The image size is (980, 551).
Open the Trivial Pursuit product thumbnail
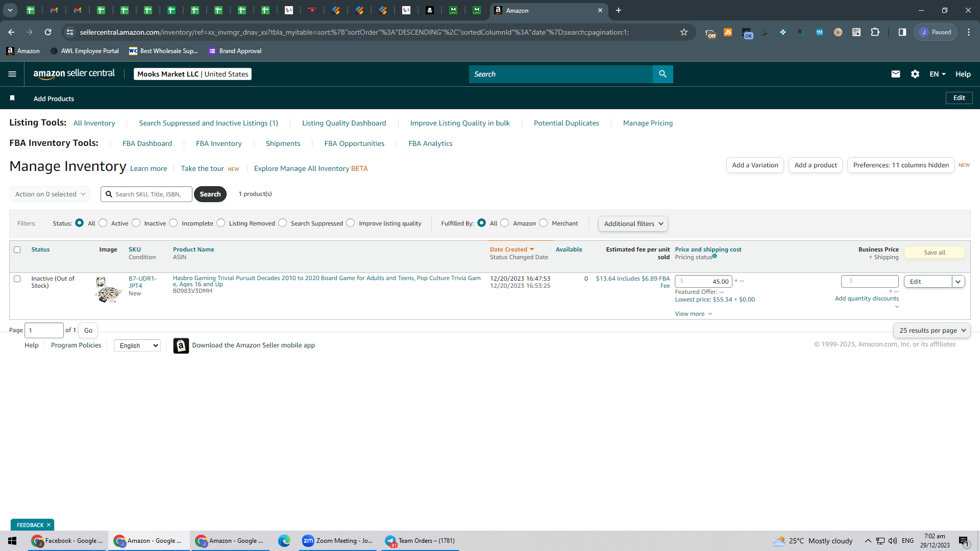pyautogui.click(x=109, y=290)
